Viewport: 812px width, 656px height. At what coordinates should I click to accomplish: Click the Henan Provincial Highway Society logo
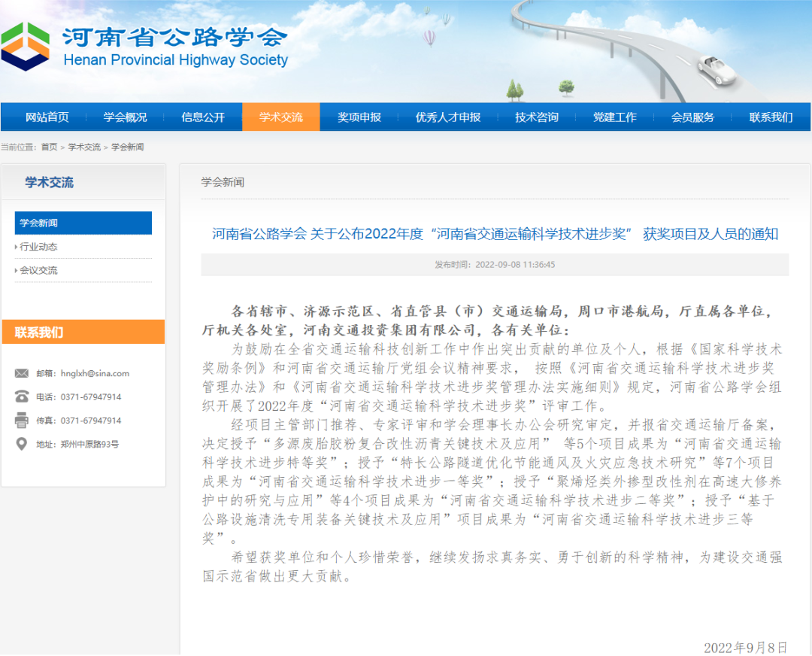[26, 46]
